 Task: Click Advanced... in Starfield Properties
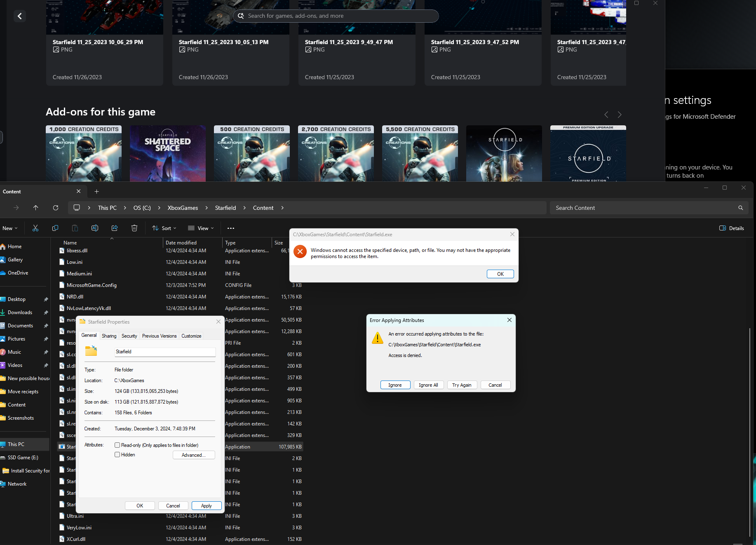[194, 455]
